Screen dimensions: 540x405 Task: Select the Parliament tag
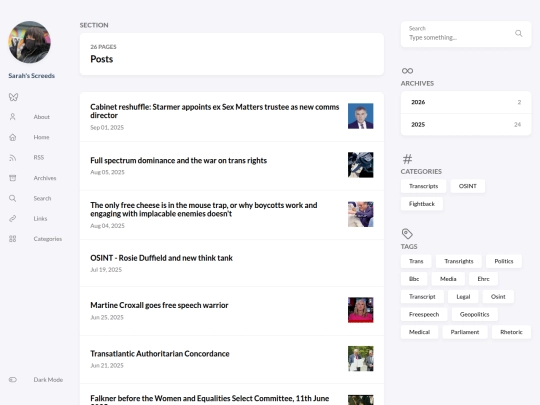(465, 332)
